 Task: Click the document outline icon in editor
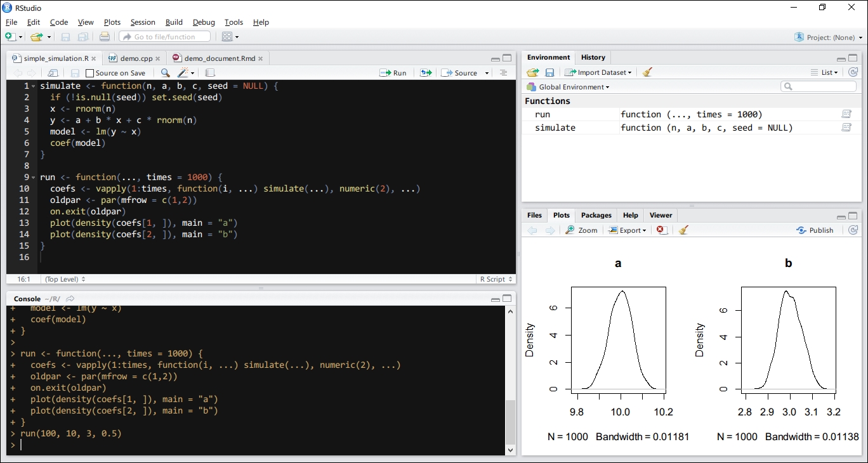[503, 73]
